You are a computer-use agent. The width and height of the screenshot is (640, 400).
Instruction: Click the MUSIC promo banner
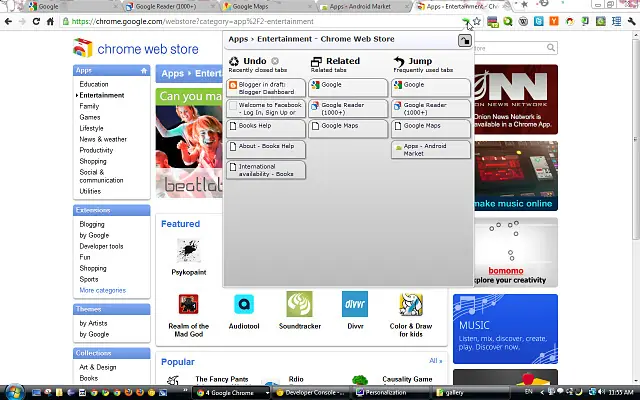coord(505,329)
